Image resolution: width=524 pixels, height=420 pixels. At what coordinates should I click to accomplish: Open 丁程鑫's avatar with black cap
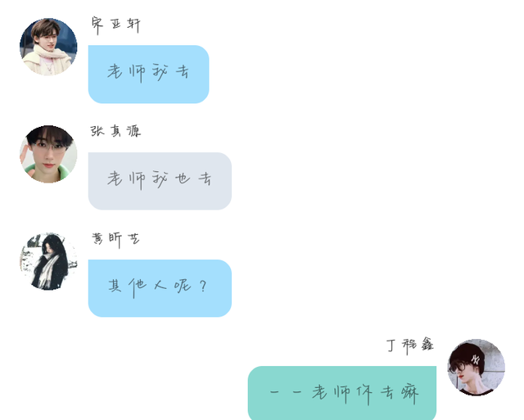coord(476,368)
